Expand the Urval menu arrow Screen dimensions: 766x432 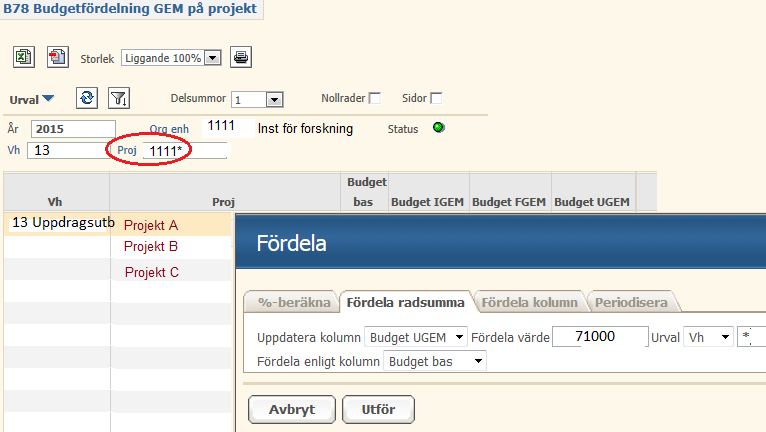[48, 99]
